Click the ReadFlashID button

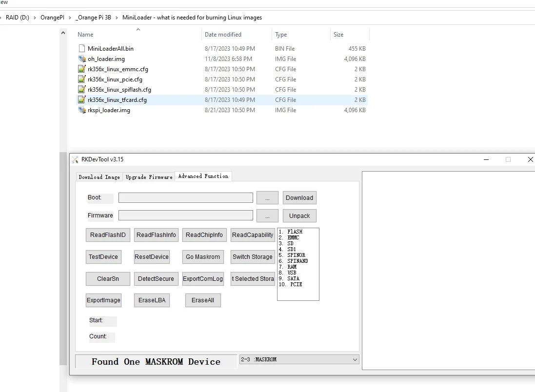pyautogui.click(x=108, y=235)
